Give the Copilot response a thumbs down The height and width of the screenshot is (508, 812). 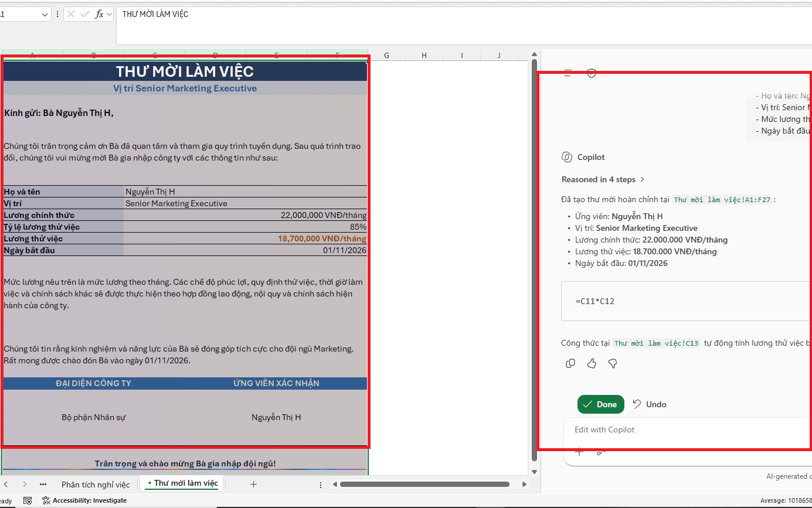(x=613, y=364)
